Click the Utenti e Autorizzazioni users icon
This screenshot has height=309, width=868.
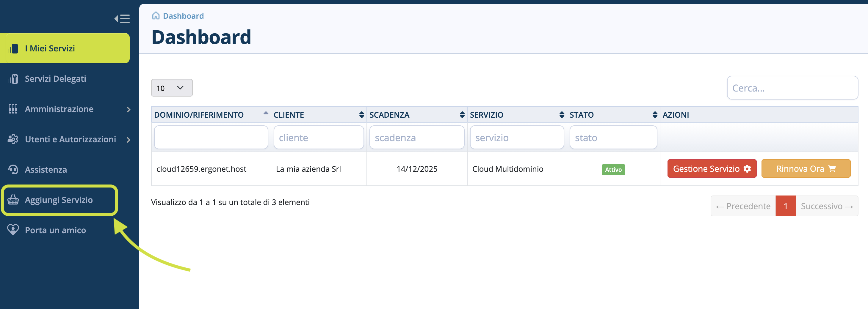click(x=13, y=139)
